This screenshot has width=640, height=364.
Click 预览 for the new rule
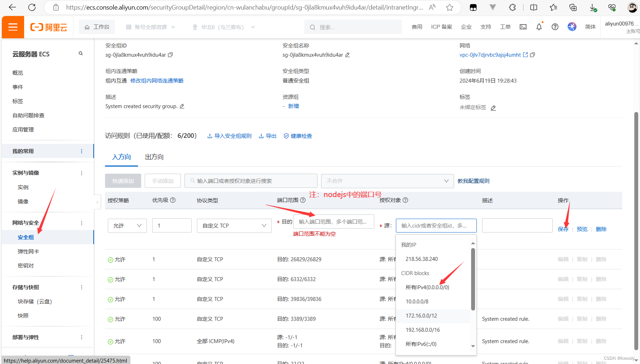tap(582, 229)
